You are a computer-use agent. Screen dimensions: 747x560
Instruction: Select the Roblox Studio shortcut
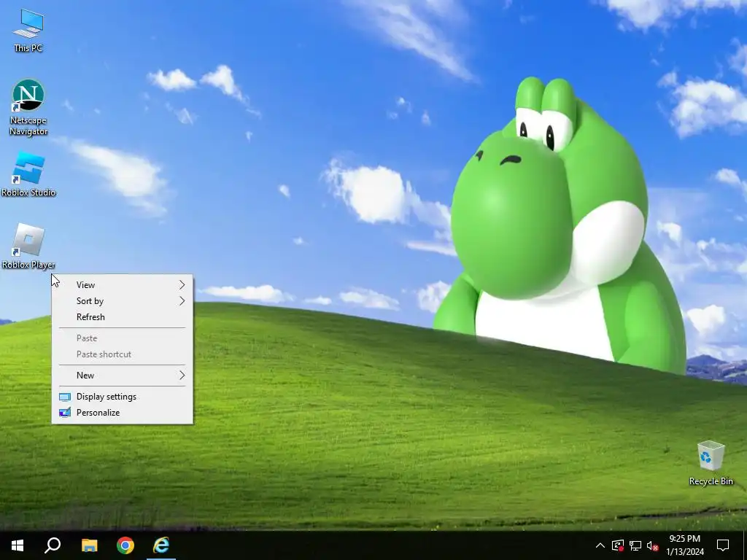coord(28,174)
